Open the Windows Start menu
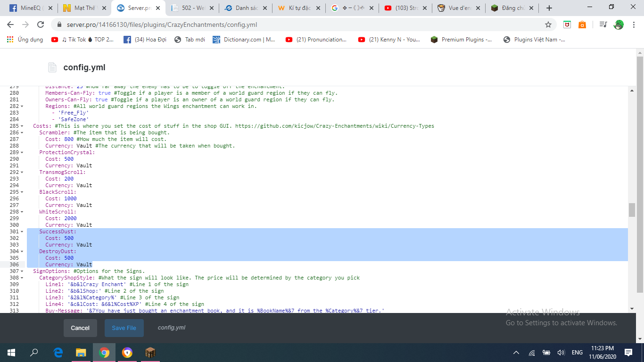The image size is (644, 362). 11,353
